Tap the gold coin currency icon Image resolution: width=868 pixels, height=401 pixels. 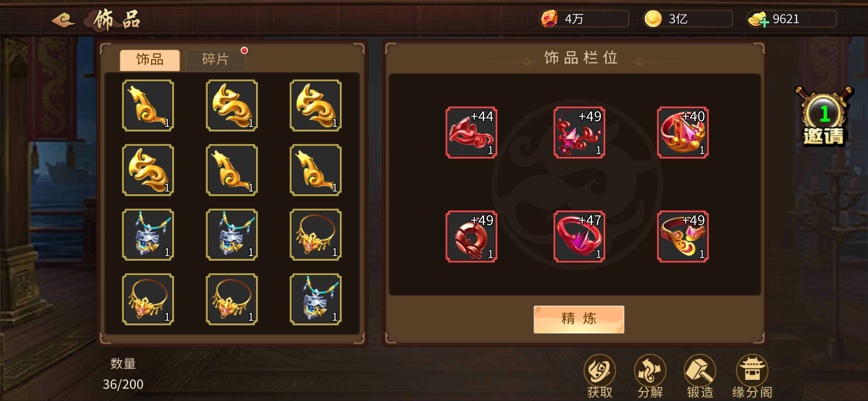(x=653, y=19)
